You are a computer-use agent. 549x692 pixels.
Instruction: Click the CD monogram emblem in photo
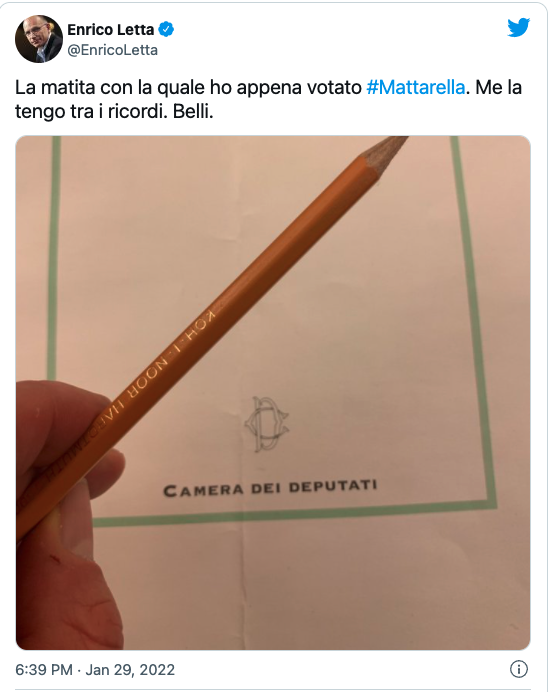(x=267, y=424)
